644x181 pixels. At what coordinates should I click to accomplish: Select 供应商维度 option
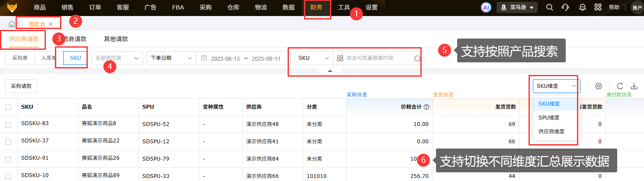tap(555, 131)
